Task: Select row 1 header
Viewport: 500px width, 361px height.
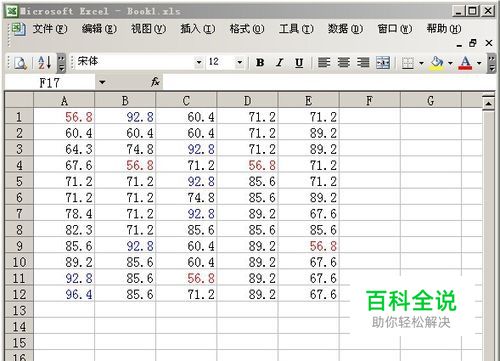Action: click(x=19, y=117)
